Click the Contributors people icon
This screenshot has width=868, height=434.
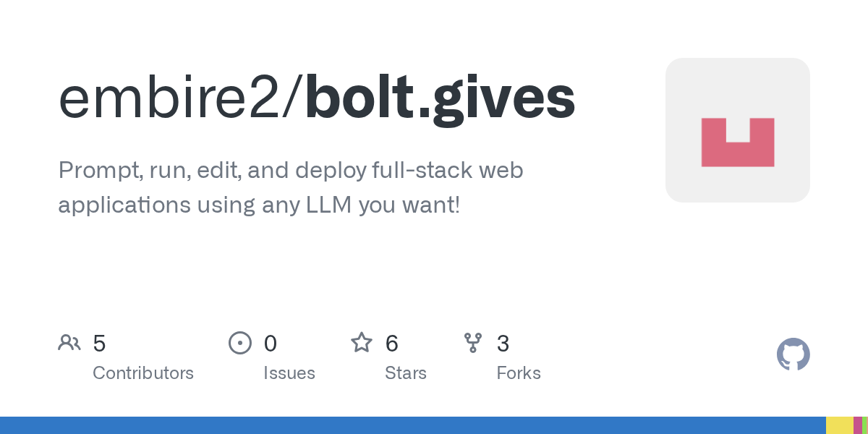pyautogui.click(x=69, y=342)
